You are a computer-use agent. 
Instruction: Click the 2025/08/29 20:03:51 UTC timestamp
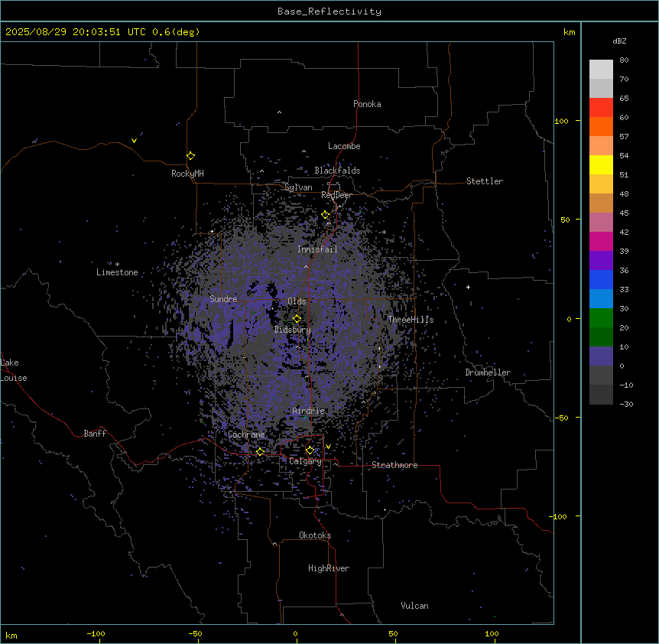click(x=76, y=32)
